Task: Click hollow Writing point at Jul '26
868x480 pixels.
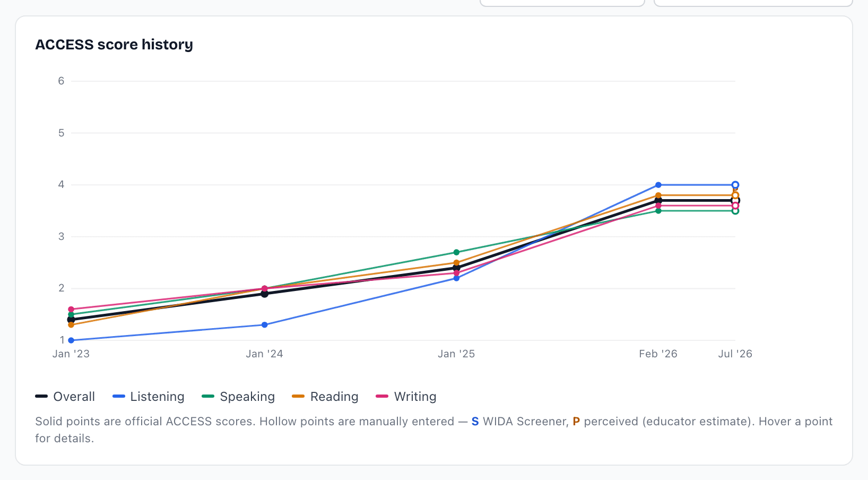Action: (735, 205)
